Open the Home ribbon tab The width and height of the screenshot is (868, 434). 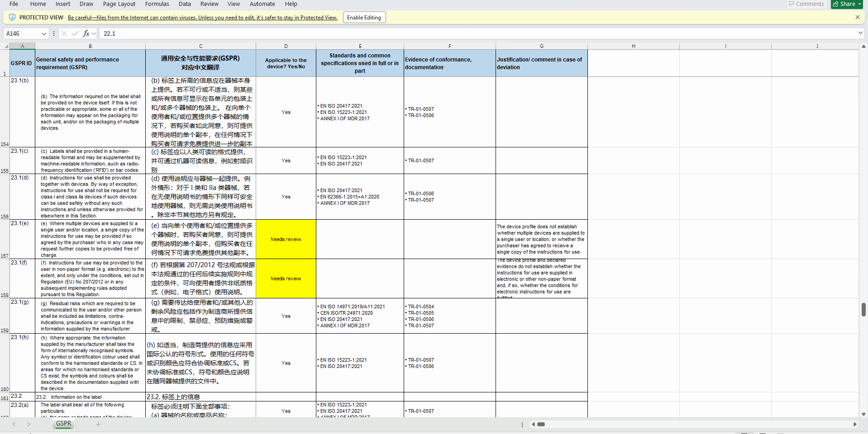(38, 4)
